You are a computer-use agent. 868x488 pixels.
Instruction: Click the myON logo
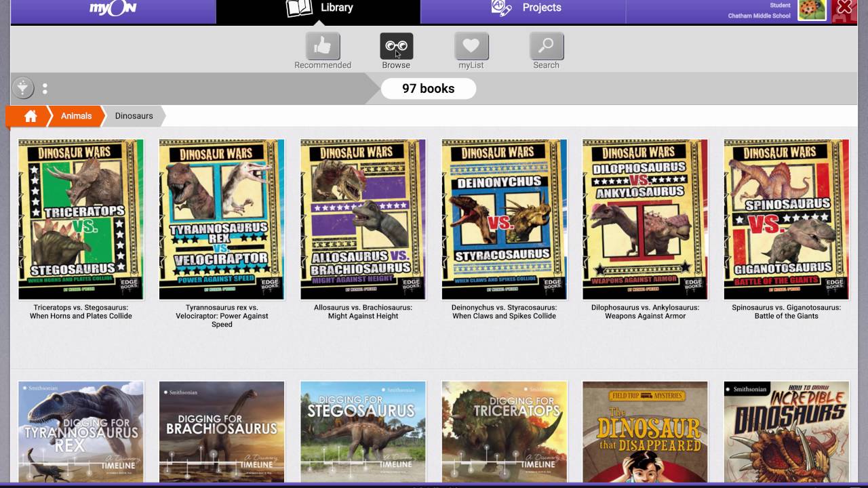(113, 9)
